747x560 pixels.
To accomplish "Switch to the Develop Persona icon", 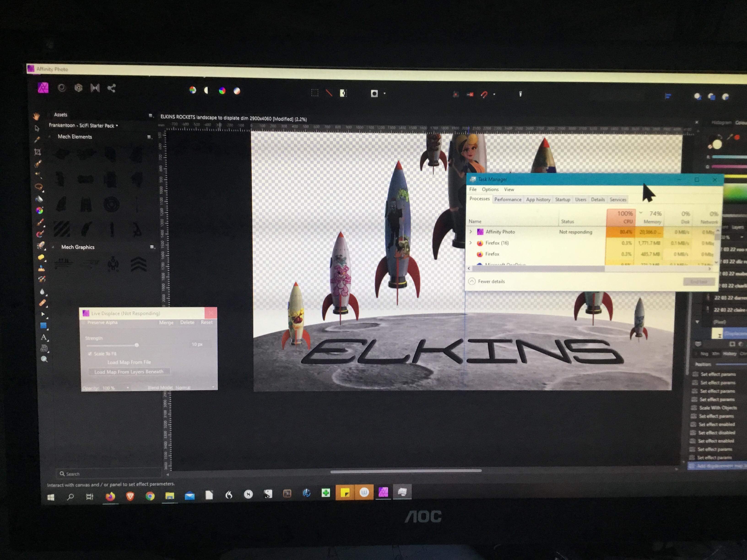I will point(78,88).
